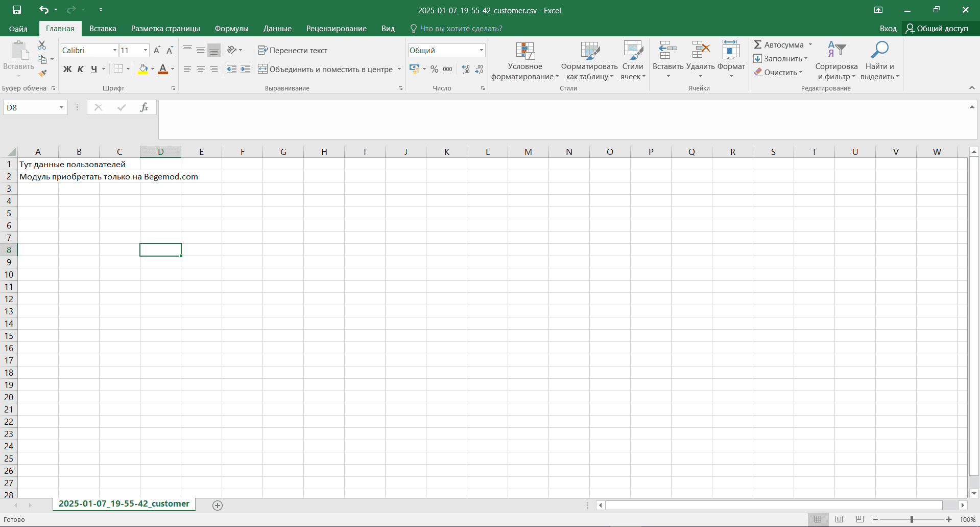Click Автосумма button
Screen dimensions: 980x527
[x=779, y=45]
